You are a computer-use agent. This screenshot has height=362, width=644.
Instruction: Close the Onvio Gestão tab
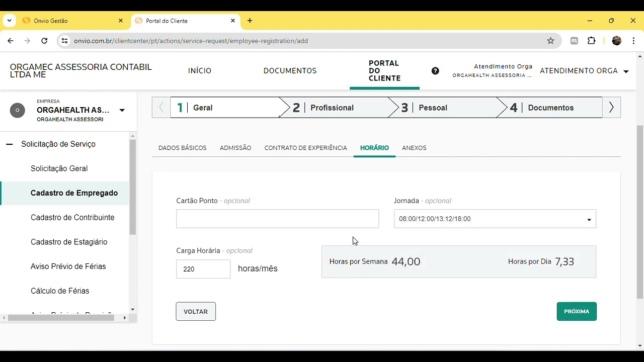(x=121, y=21)
